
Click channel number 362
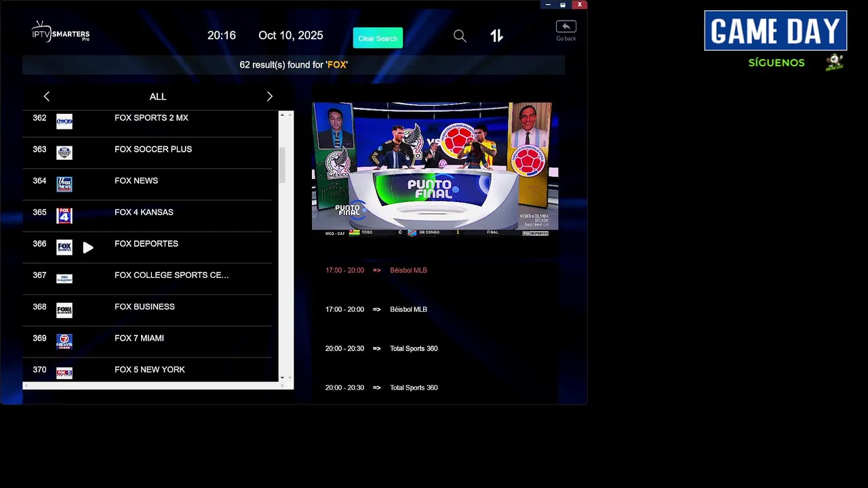pos(39,118)
